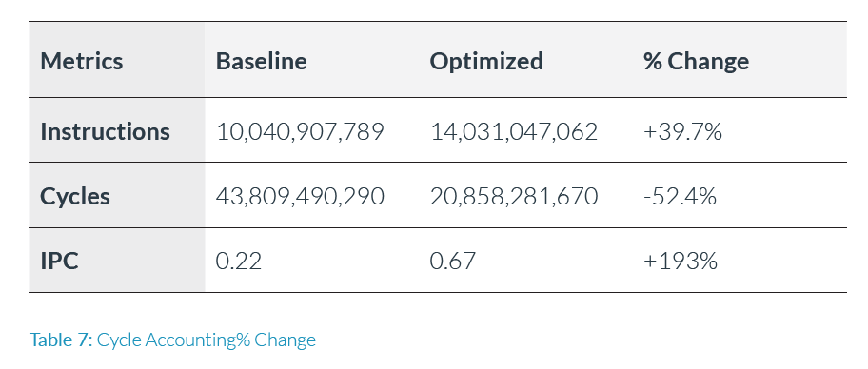The image size is (868, 369).
Task: Click the Optimized column header
Action: [486, 61]
